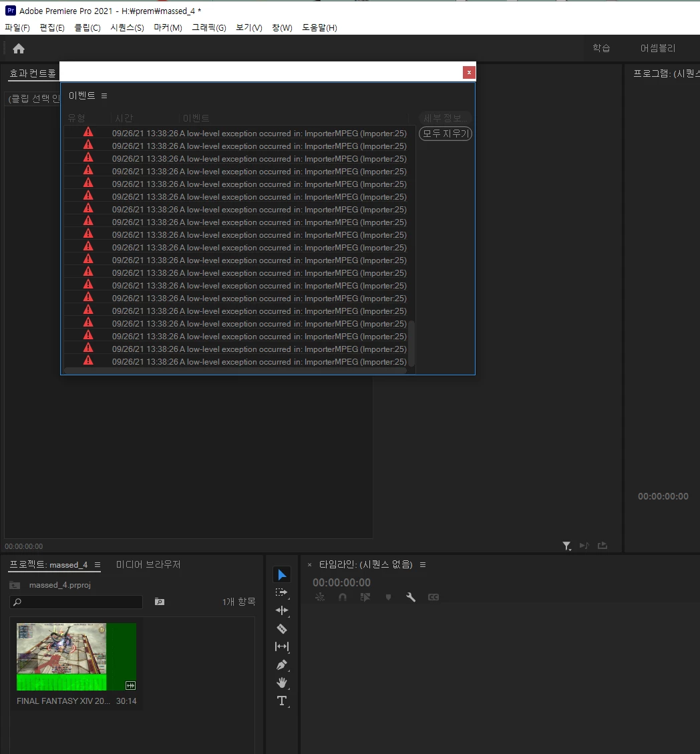Switch to the 어셈블리 workspace
The image size is (700, 754).
point(658,48)
